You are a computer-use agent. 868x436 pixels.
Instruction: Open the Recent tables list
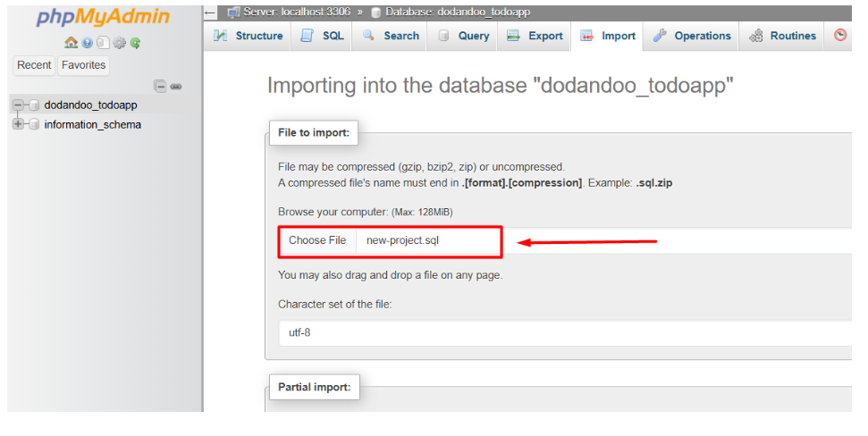(34, 65)
